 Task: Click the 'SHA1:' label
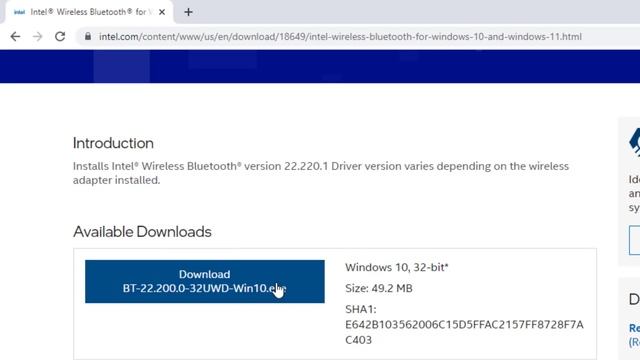tap(361, 309)
